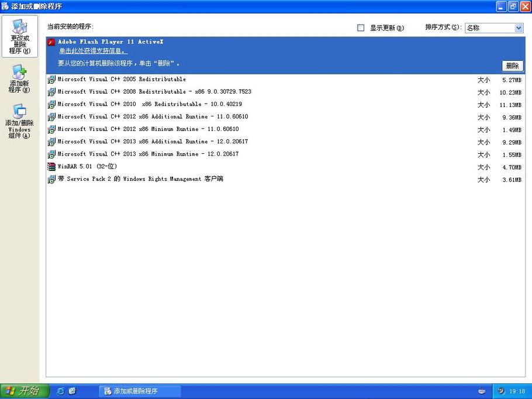Click icon of Visual C++ 2013 Minimum Runtime
This screenshot has width=532, height=399.
coord(51,154)
